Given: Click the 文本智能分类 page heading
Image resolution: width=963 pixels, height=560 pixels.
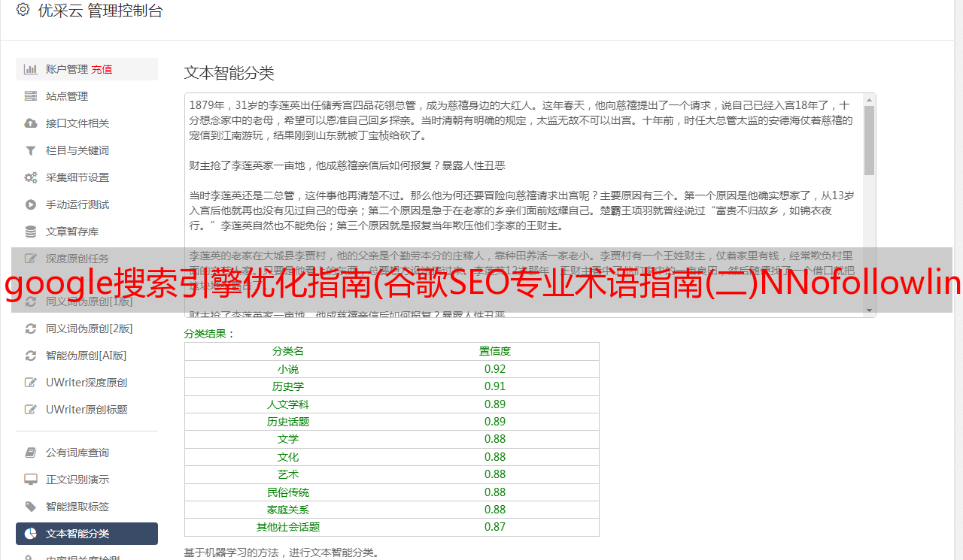Looking at the screenshot, I should point(229,73).
